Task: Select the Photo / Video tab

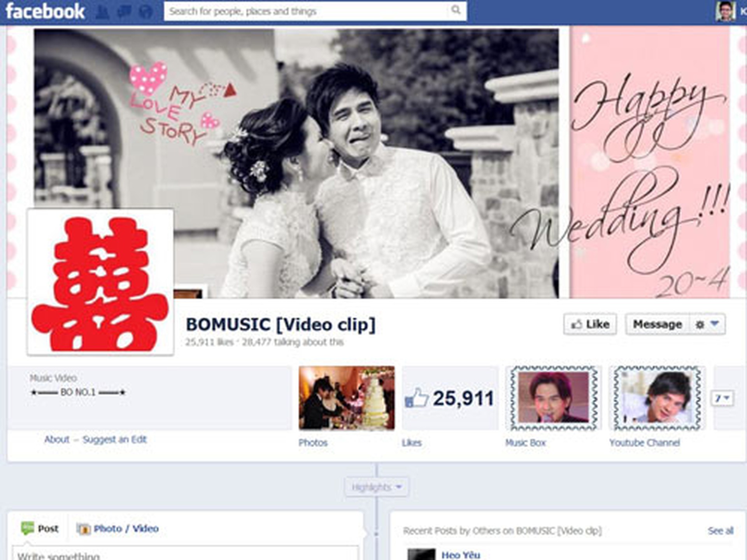Action: [118, 528]
